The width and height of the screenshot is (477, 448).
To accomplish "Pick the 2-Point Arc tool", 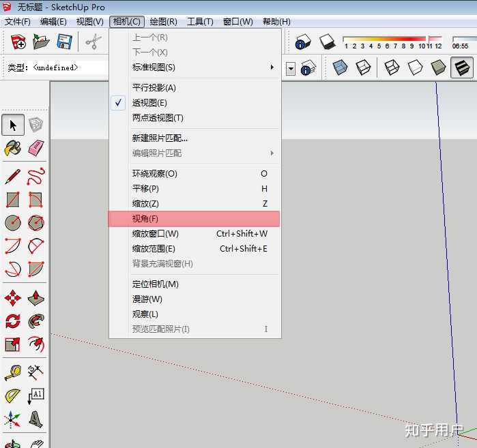I will [35, 246].
